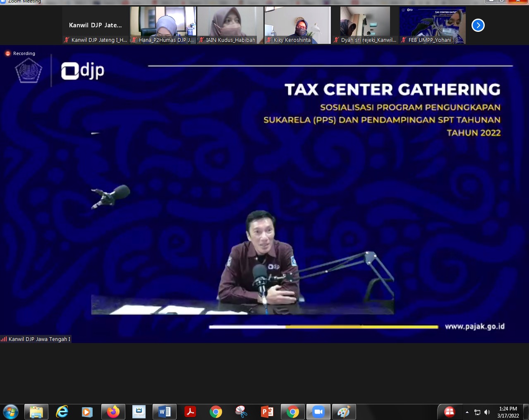Open Paint from the taskbar
Image resolution: width=529 pixels, height=420 pixels.
(x=344, y=412)
